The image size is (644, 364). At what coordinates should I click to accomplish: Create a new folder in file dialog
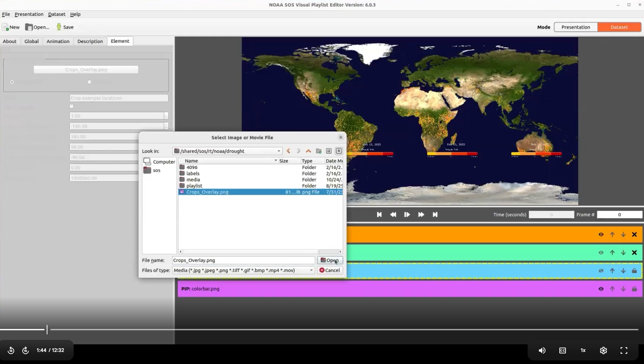click(x=319, y=151)
